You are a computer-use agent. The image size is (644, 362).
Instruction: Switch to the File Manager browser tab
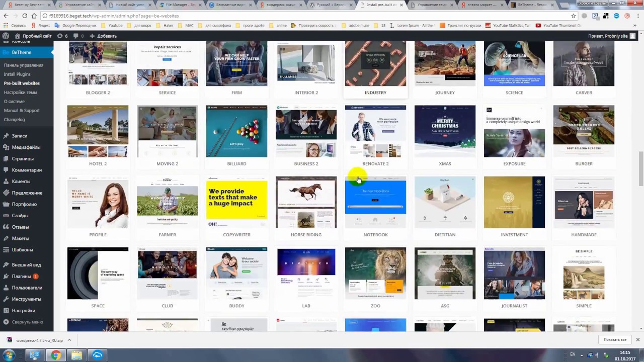pyautogui.click(x=181, y=5)
